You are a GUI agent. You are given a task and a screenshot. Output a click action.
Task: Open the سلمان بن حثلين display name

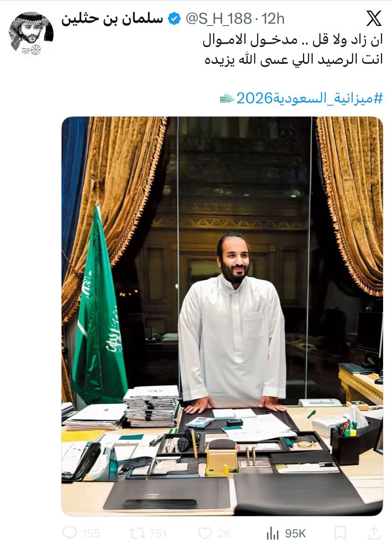112,18
